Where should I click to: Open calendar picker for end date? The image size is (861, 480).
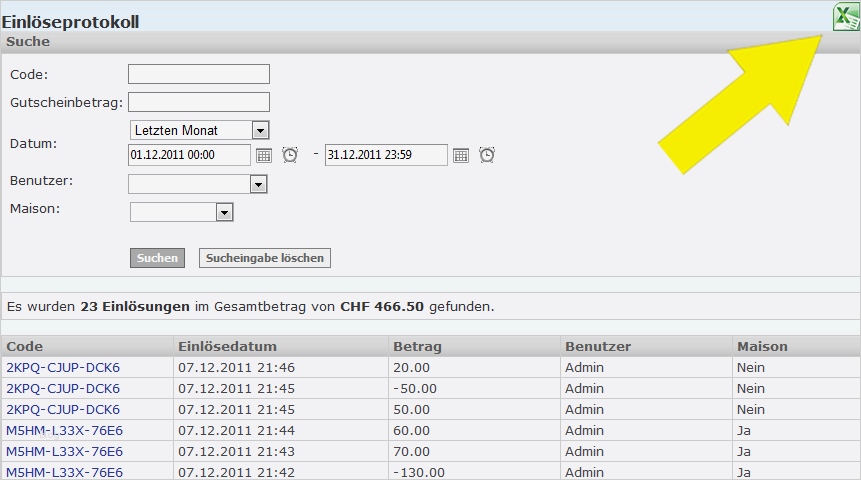click(x=461, y=155)
